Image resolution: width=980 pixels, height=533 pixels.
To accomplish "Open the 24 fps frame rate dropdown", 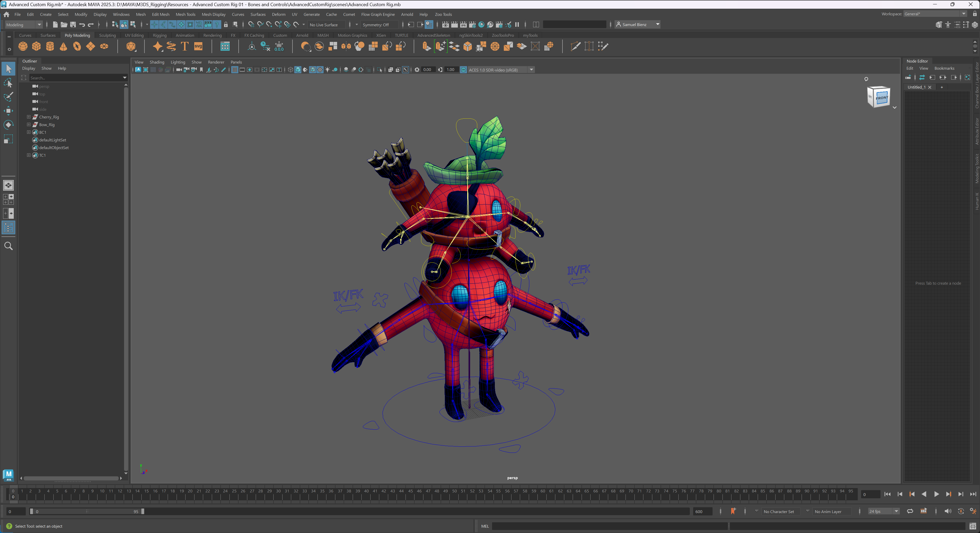I will click(884, 511).
